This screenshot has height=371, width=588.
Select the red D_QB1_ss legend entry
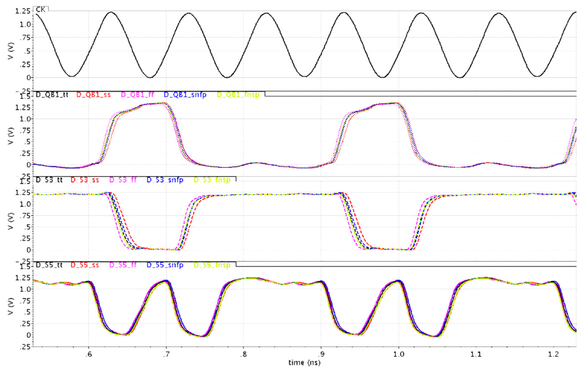[x=93, y=95]
